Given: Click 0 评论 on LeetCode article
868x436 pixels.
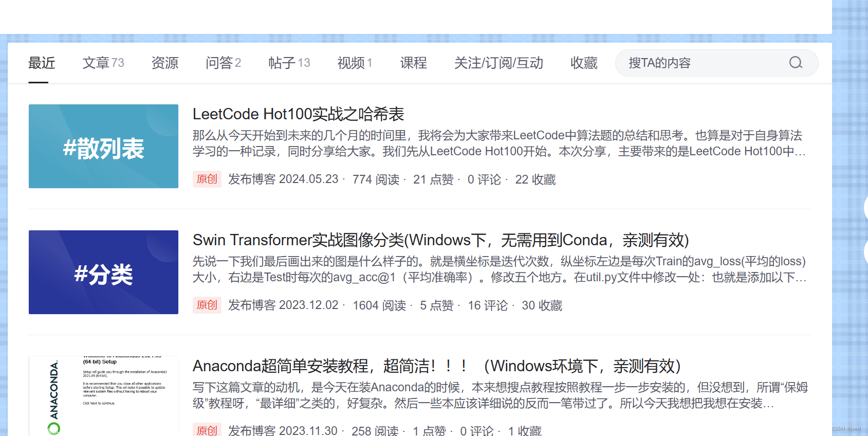Looking at the screenshot, I should coord(484,179).
